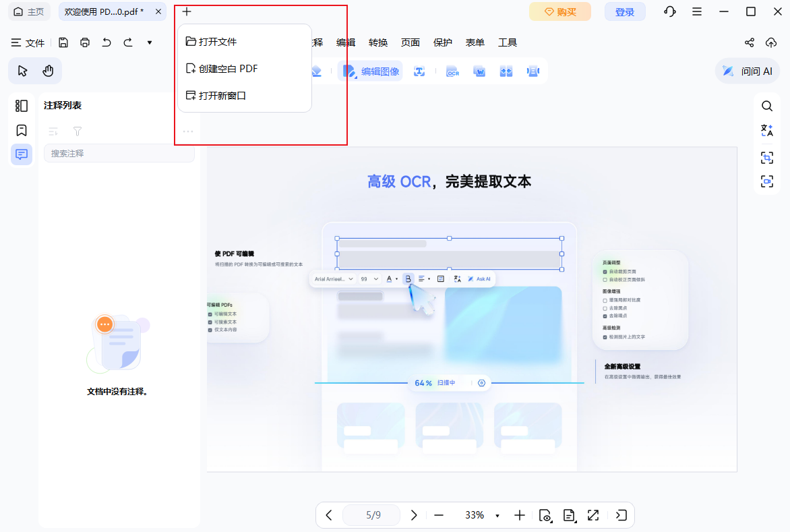Open the 保护 ribbon tab
The width and height of the screenshot is (790, 532).
(x=442, y=43)
